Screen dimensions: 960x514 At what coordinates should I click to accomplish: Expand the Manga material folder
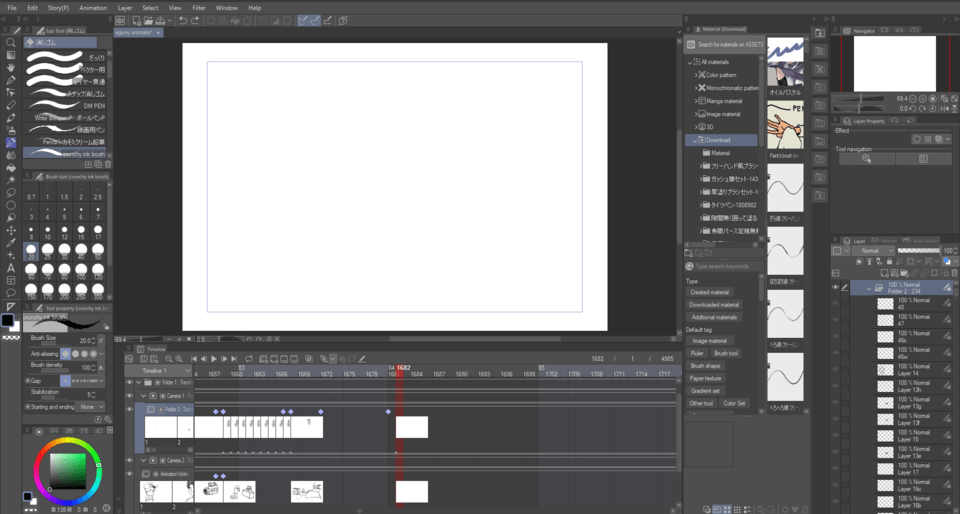[696, 101]
